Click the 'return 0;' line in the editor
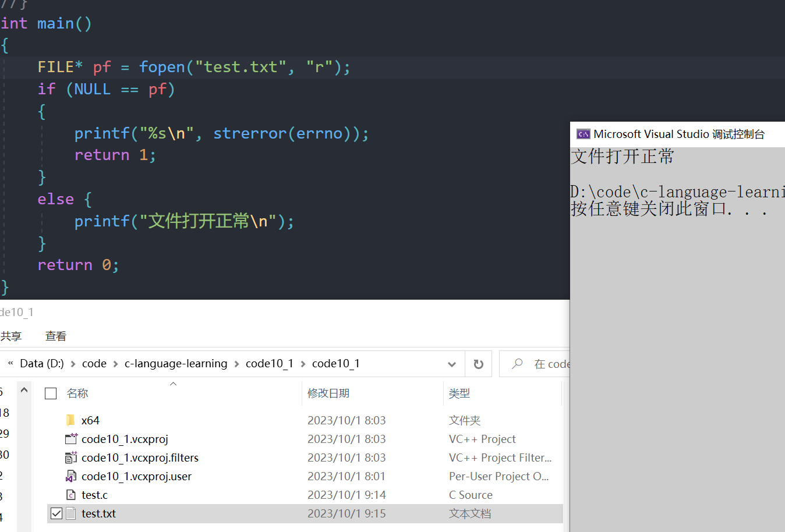Viewport: 785px width, 532px height. point(78,265)
